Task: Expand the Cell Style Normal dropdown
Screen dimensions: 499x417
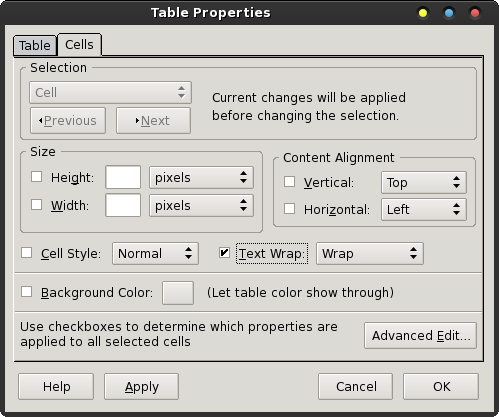Action: click(x=155, y=254)
